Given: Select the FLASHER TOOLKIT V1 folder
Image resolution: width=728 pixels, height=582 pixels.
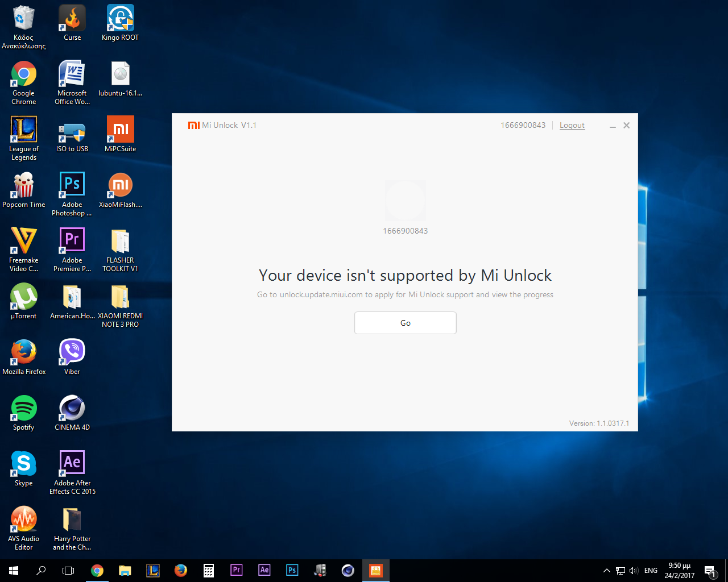Looking at the screenshot, I should pos(120,246).
